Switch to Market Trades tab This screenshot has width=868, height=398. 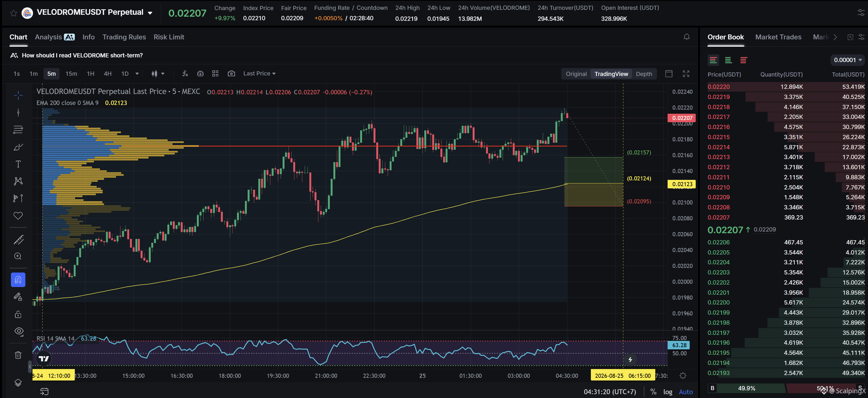[778, 37]
